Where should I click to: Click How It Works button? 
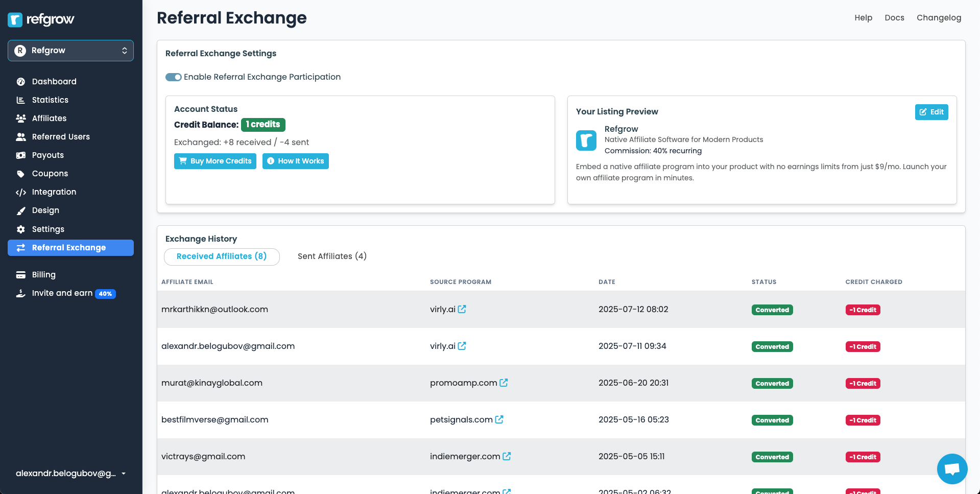[x=296, y=161]
